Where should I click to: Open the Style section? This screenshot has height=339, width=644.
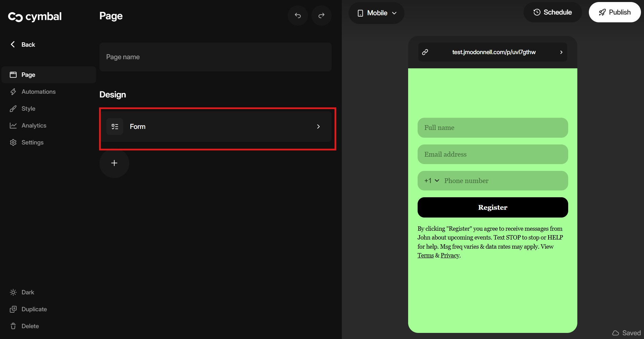[28, 109]
